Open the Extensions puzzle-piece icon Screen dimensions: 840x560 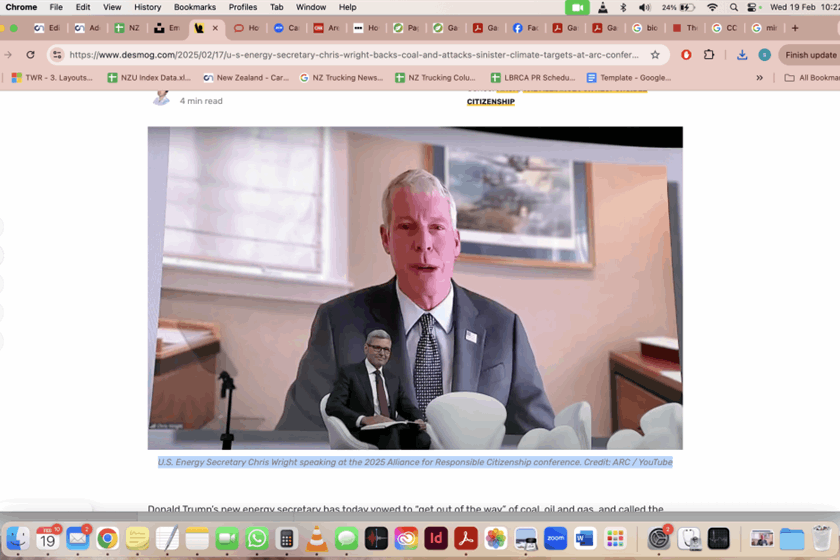[x=709, y=55]
